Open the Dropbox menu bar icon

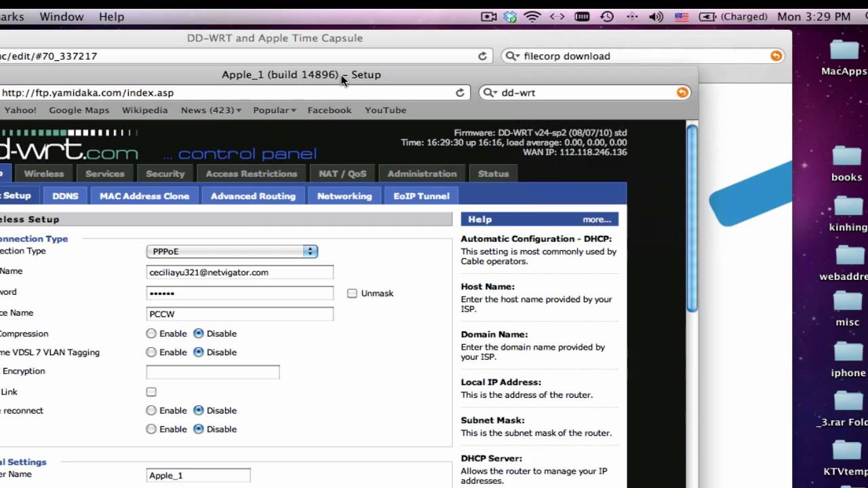click(510, 17)
